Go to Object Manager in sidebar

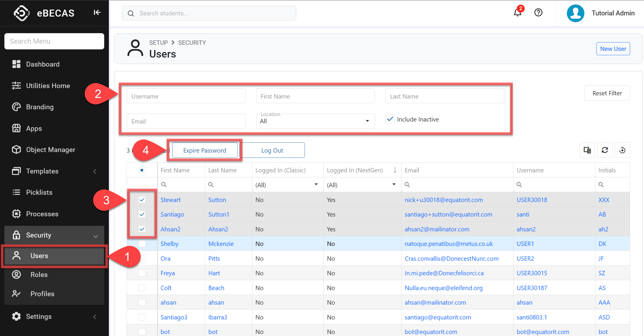coord(51,150)
